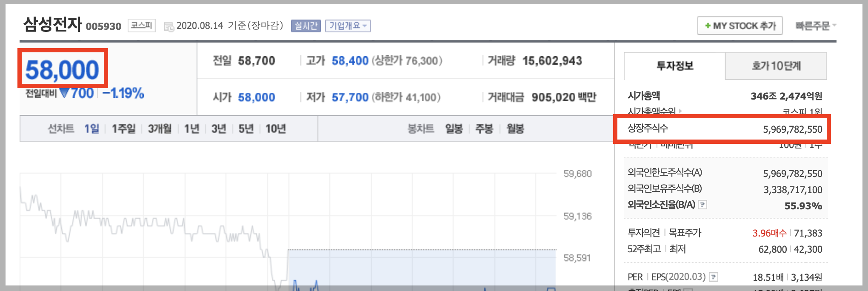Click the current price 58,000
The width and height of the screenshot is (868, 291).
click(62, 70)
